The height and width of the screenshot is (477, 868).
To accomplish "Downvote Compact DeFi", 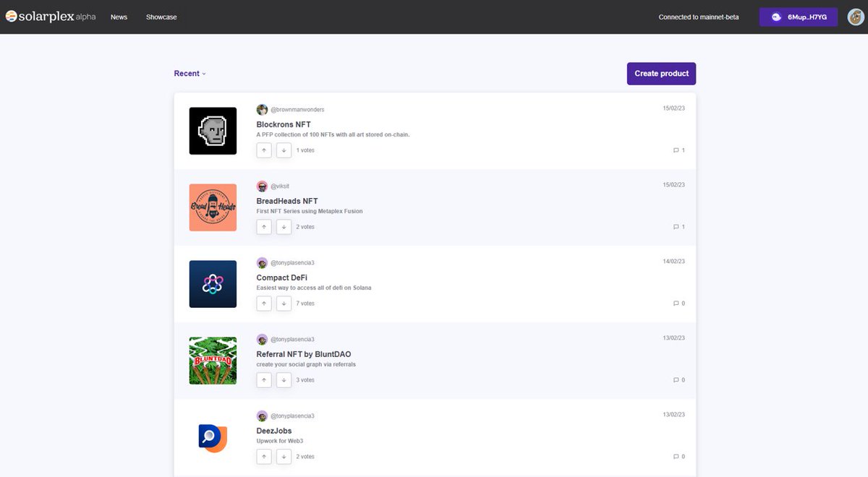I will pos(284,304).
